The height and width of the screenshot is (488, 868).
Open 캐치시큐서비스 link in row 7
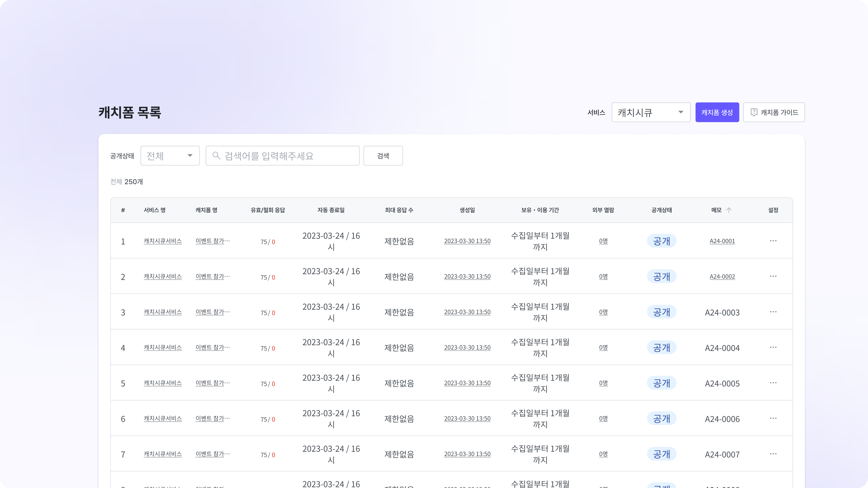[163, 454]
